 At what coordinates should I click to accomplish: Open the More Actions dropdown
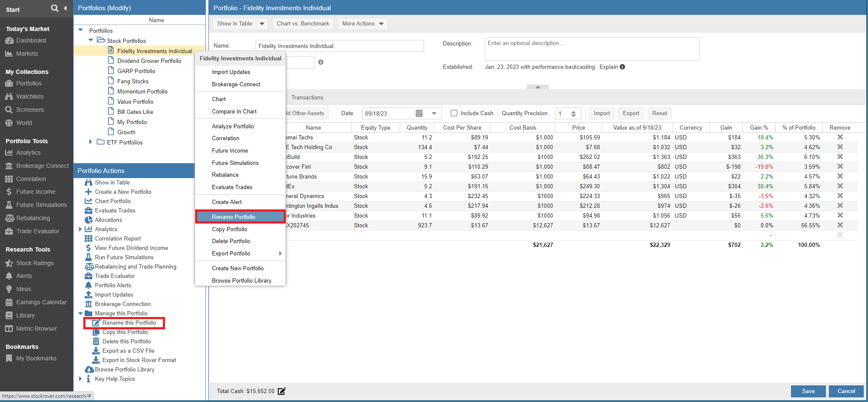click(363, 24)
